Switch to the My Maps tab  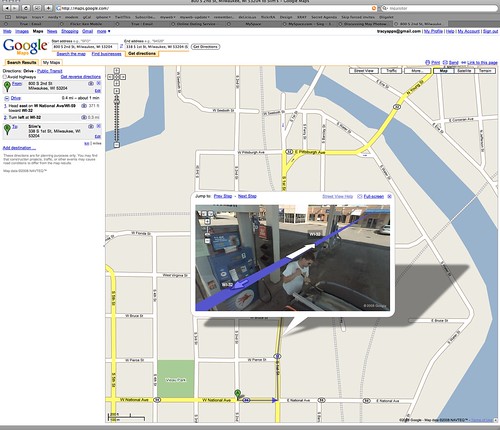click(51, 62)
